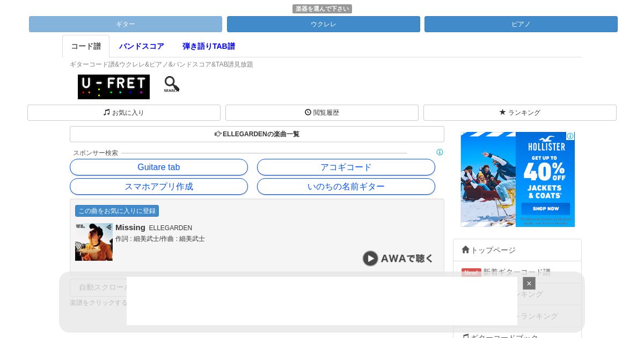The width and height of the screenshot is (644, 338).
Task: Open the ランキング button
Action: click(x=520, y=113)
